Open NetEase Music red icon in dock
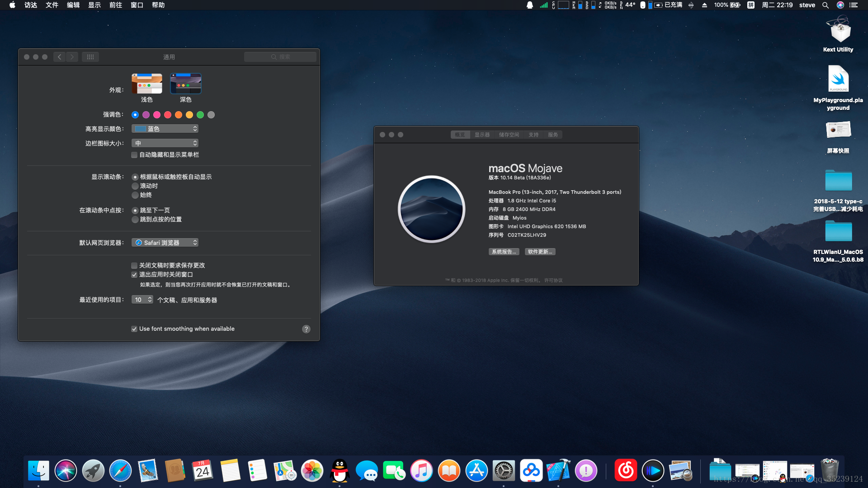Viewport: 868px width, 488px height. pyautogui.click(x=626, y=471)
